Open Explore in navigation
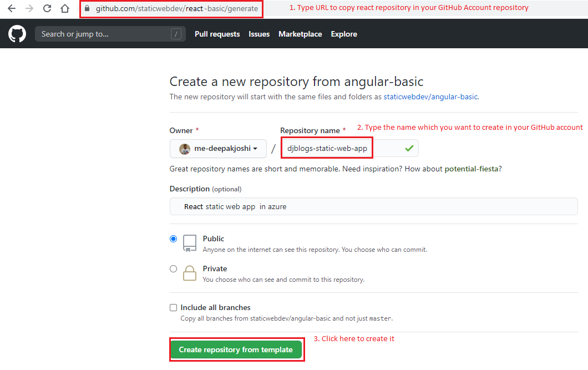The height and width of the screenshot is (370, 588). point(344,34)
